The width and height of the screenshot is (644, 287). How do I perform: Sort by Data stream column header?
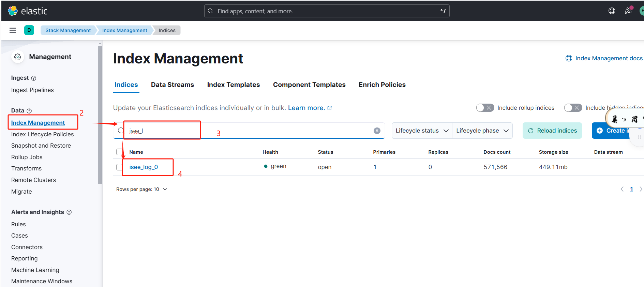(x=608, y=152)
